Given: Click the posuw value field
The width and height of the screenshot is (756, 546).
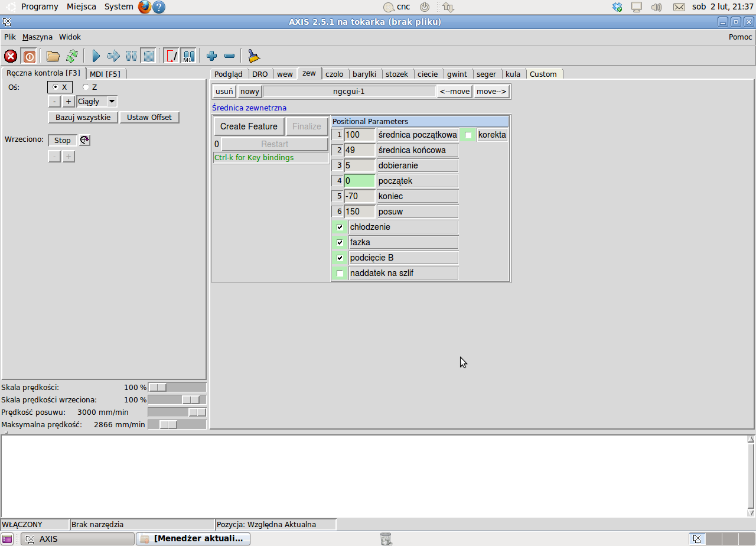Looking at the screenshot, I should point(360,212).
